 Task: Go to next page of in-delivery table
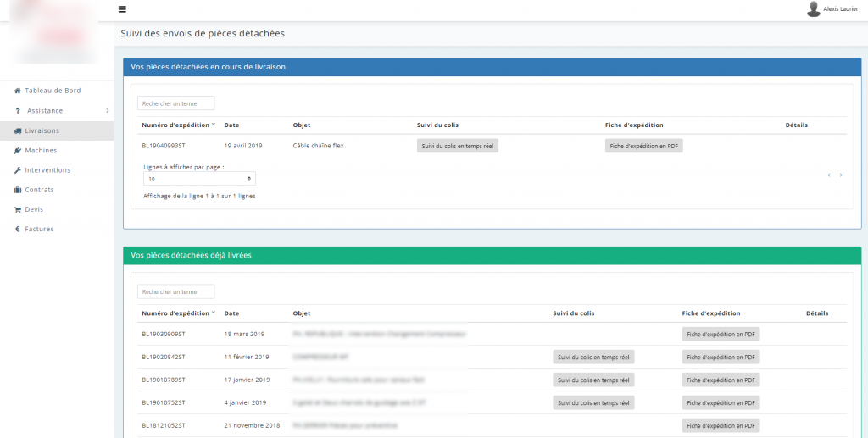coord(841,175)
